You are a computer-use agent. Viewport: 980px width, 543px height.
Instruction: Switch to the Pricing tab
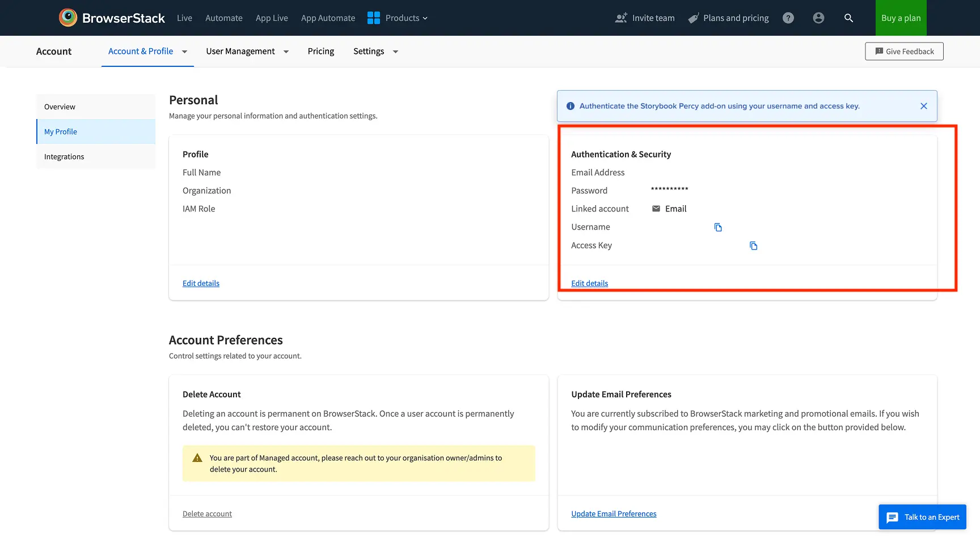(320, 51)
